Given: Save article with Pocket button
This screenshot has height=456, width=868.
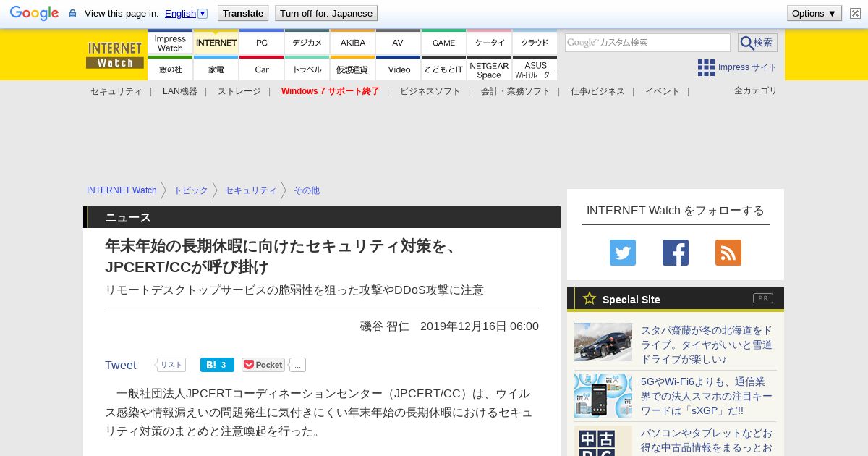Looking at the screenshot, I should point(263,365).
